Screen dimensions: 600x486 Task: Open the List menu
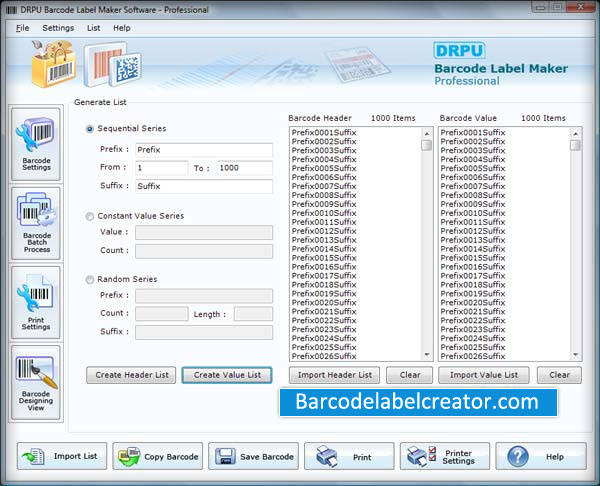point(93,28)
